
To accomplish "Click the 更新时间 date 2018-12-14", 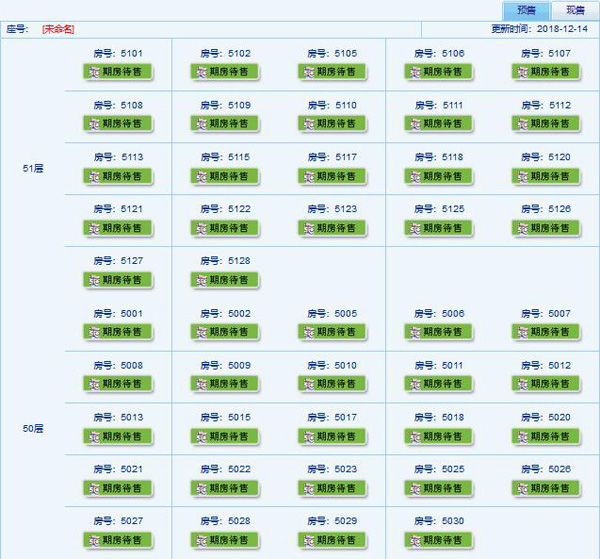I will (562, 29).
